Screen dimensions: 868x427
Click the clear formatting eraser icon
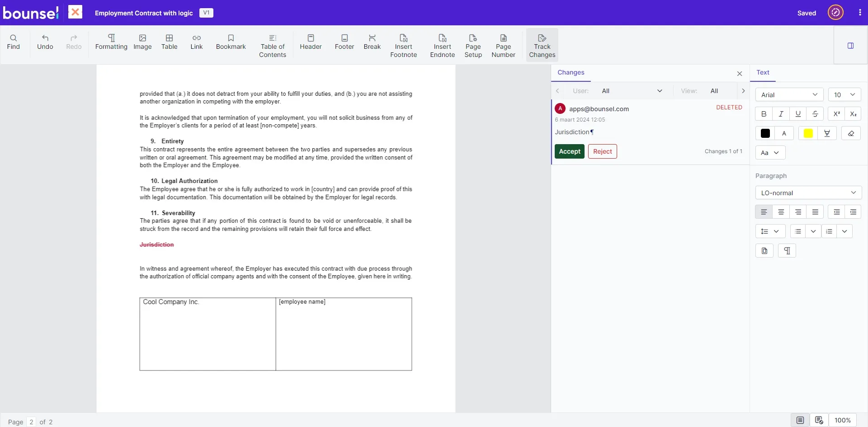coord(851,133)
